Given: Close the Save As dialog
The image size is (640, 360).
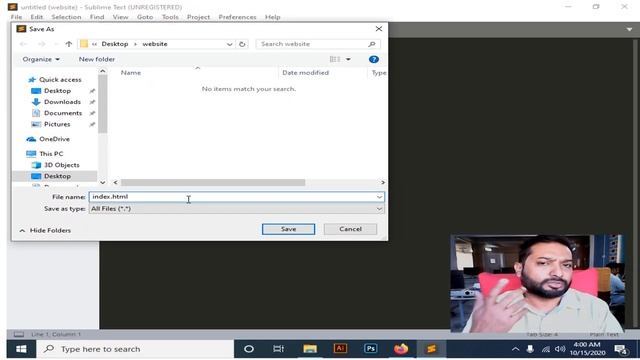Looking at the screenshot, I should (379, 29).
